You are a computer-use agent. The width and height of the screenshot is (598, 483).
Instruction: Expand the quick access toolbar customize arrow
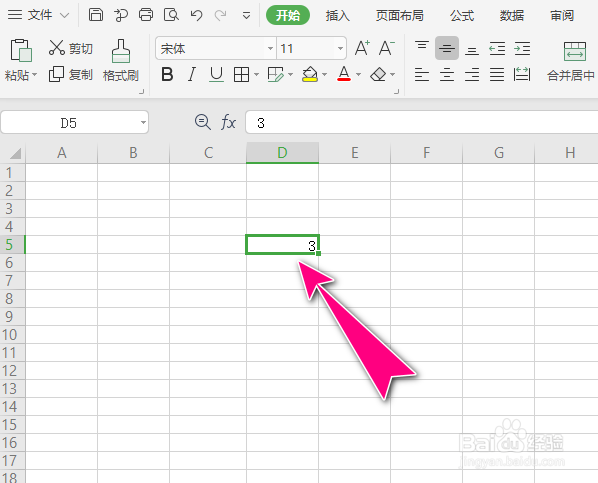pos(246,16)
